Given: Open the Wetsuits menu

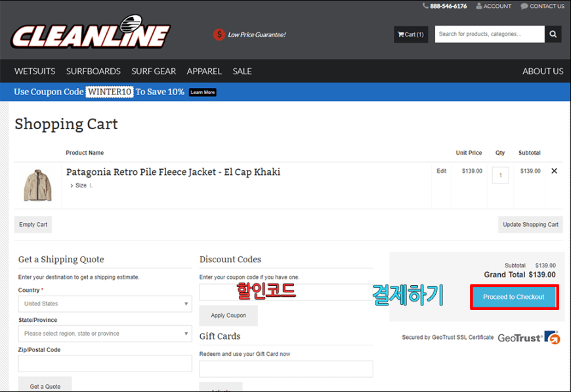Looking at the screenshot, I should pos(35,71).
